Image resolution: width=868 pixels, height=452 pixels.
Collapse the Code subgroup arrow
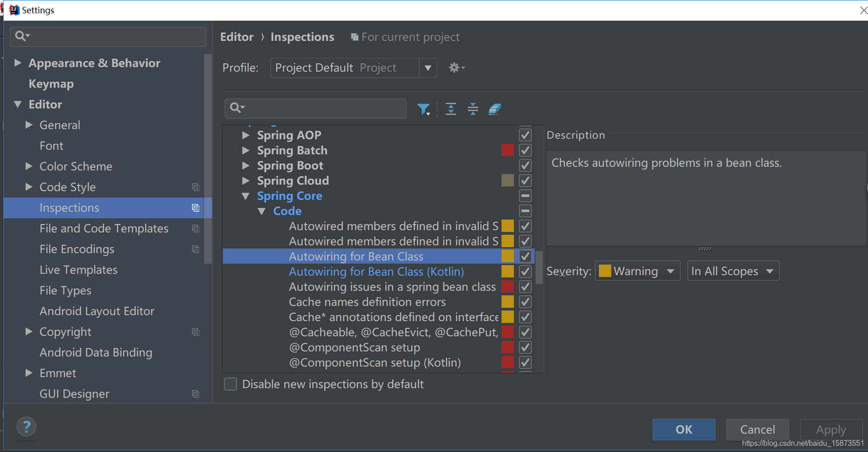coord(262,211)
